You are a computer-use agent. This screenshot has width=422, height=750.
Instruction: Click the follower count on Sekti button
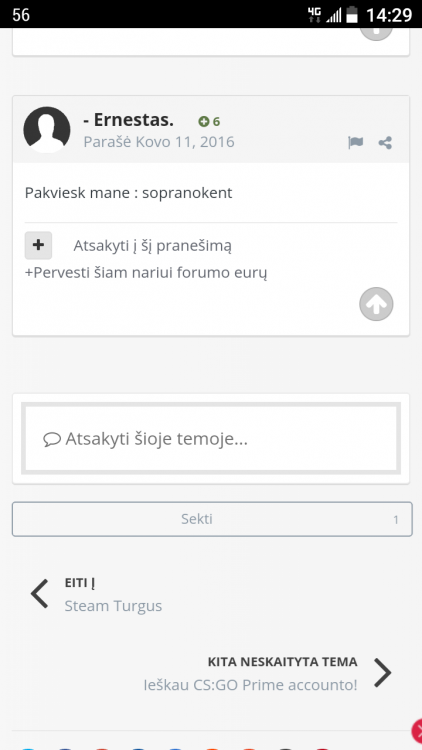(x=396, y=519)
